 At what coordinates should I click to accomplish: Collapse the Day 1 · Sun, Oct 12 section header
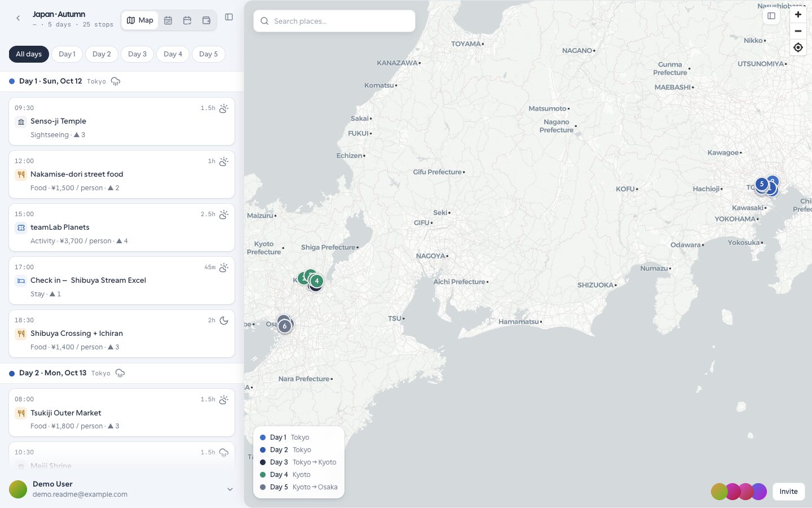pos(122,81)
